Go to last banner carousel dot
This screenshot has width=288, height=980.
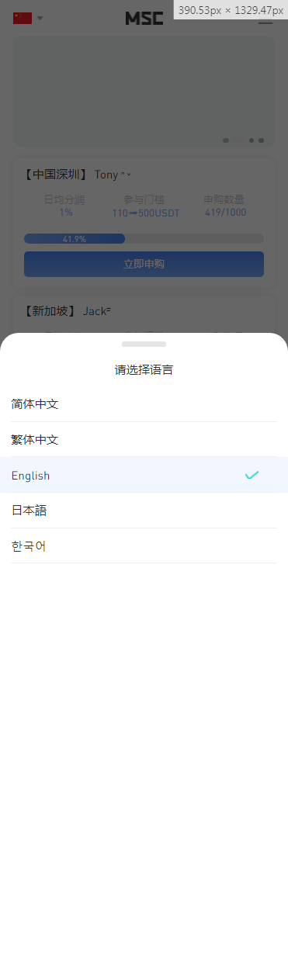262,140
